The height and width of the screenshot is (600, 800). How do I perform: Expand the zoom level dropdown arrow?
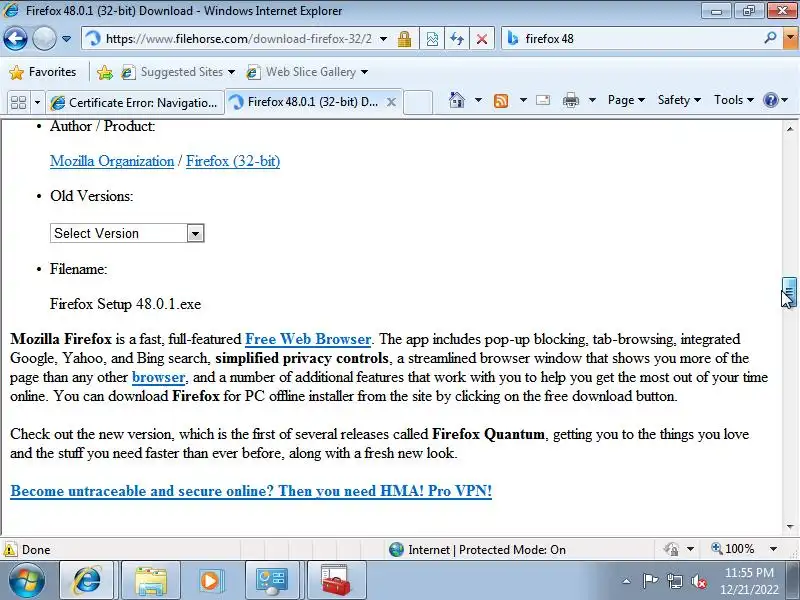tap(773, 549)
